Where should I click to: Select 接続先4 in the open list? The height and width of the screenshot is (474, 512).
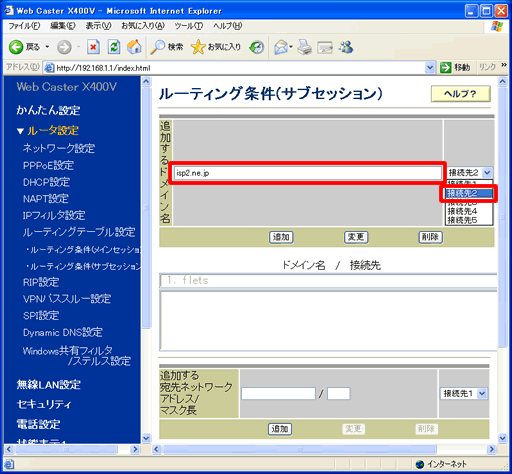[469, 211]
